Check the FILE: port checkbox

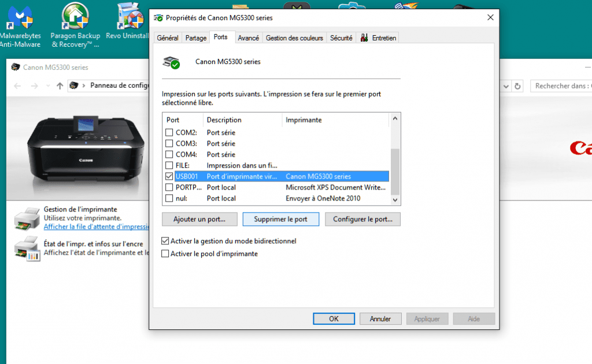point(169,165)
